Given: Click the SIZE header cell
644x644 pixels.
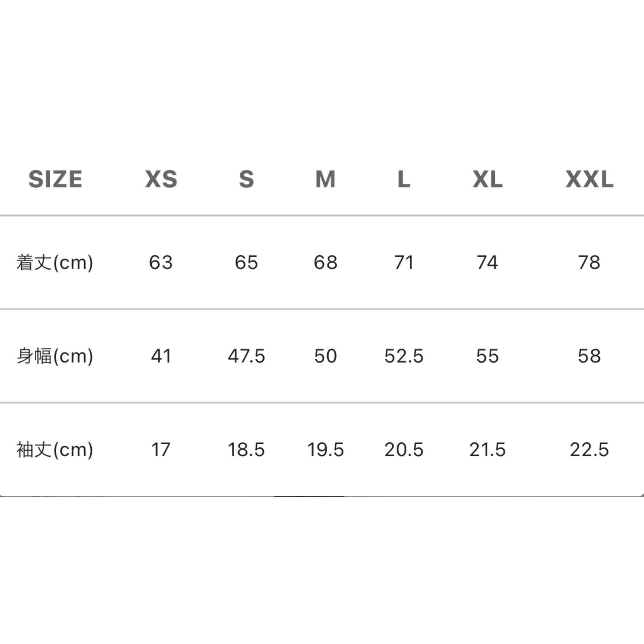Looking at the screenshot, I should (x=55, y=179).
